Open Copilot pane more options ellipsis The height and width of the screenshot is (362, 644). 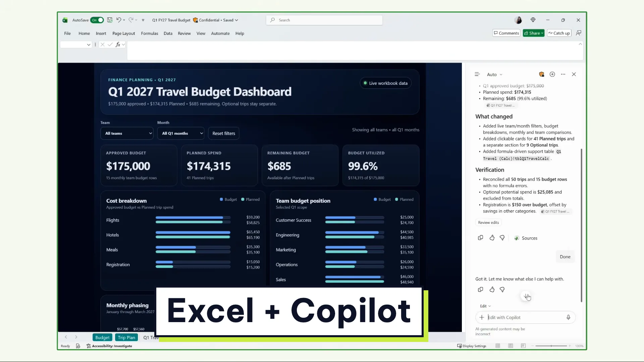pos(563,74)
